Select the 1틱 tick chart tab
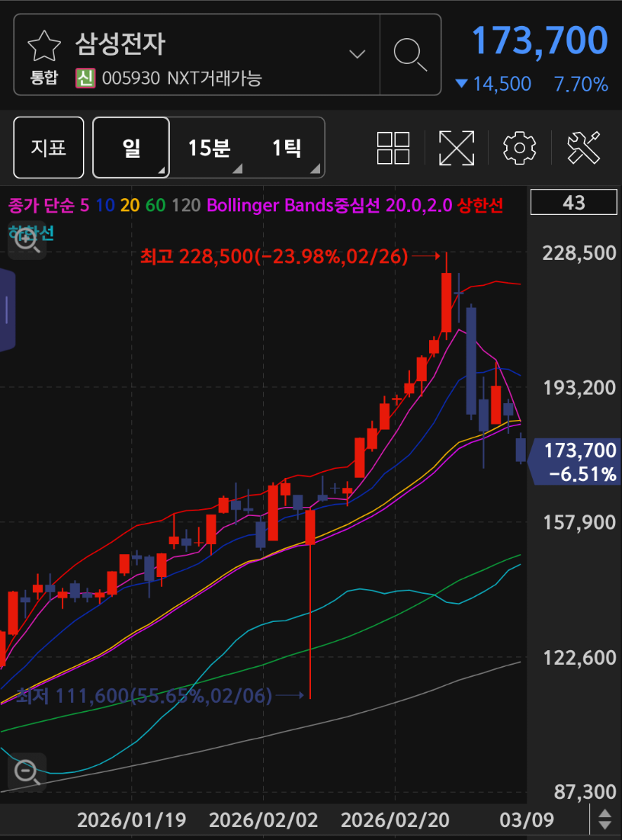 pyautogui.click(x=287, y=148)
